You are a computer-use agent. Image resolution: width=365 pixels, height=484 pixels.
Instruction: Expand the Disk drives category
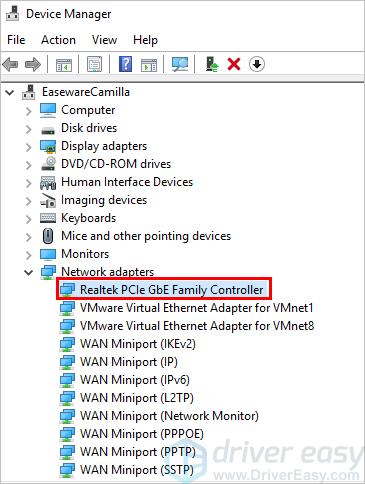29,129
